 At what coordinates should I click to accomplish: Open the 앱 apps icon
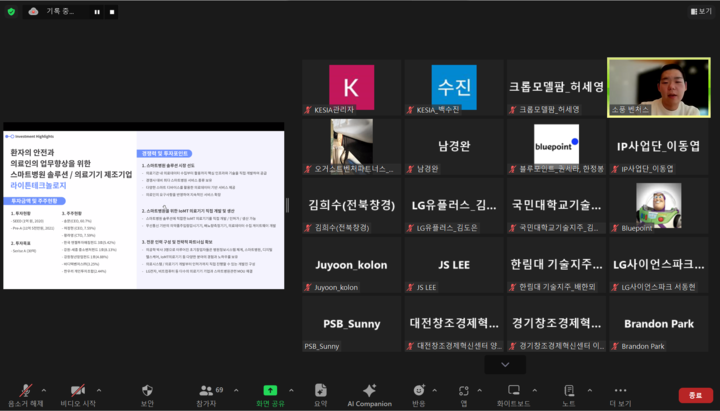(x=464, y=390)
